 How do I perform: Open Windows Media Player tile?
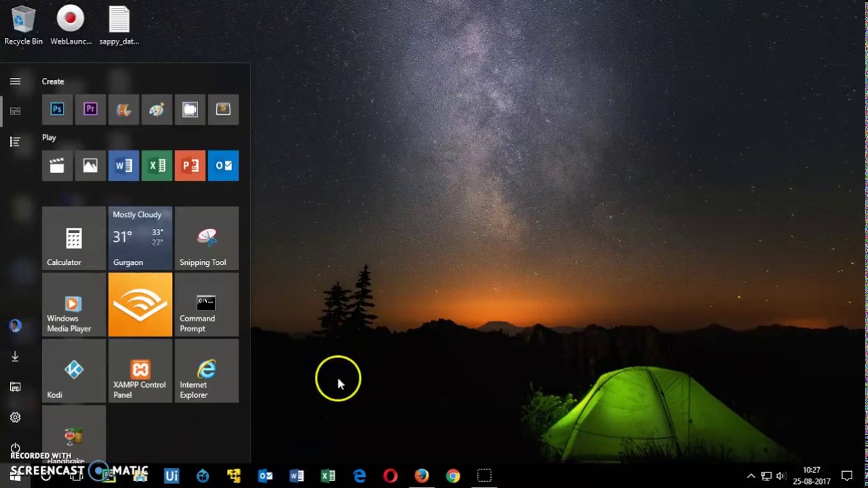pos(73,305)
